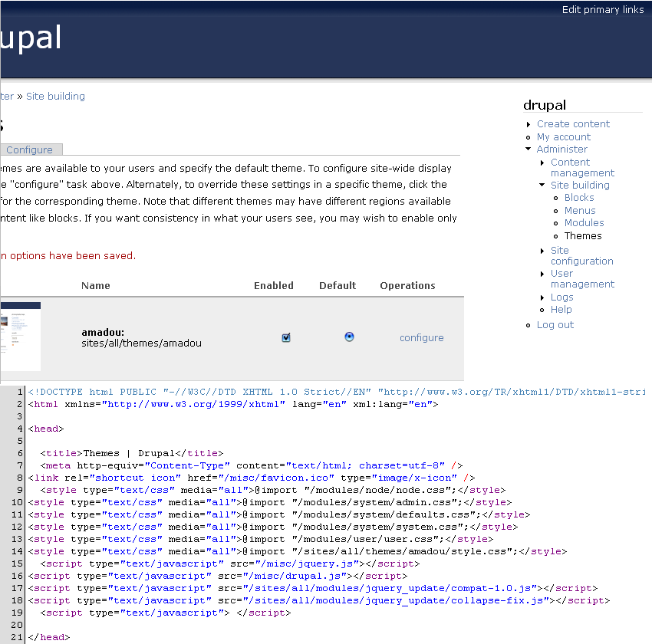This screenshot has width=652, height=644.
Task: Open the Administer menu link
Action: coord(561,149)
